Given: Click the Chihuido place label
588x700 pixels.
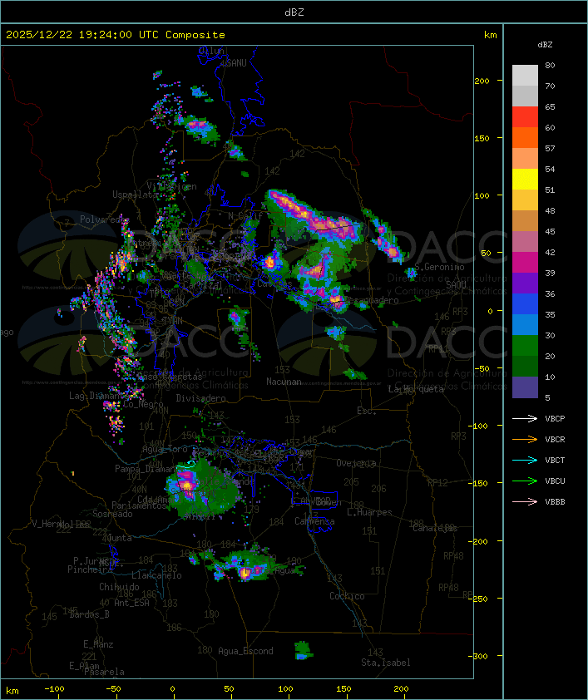Looking at the screenshot, I should pos(119,587).
